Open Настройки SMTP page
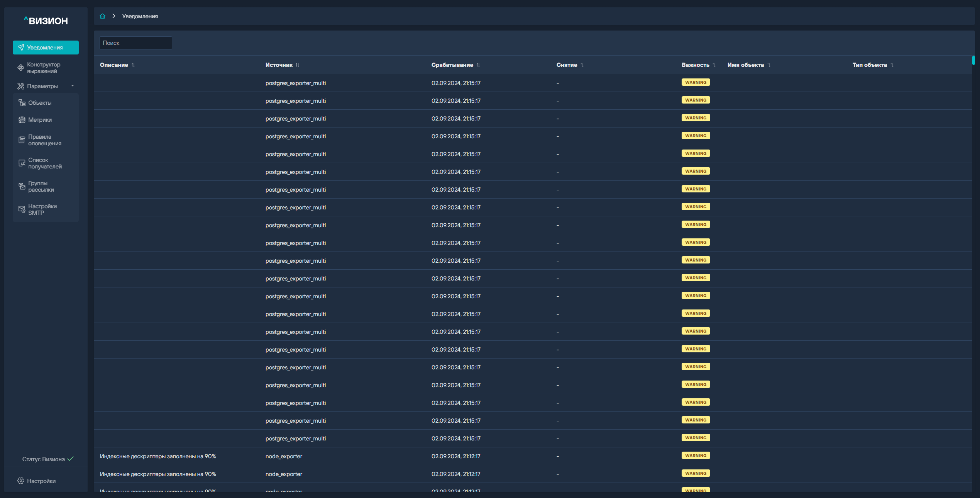This screenshot has height=498, width=980. pos(42,209)
